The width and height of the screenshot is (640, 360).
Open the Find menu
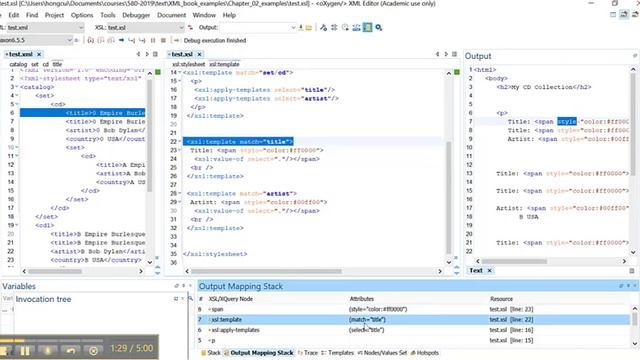32,15
